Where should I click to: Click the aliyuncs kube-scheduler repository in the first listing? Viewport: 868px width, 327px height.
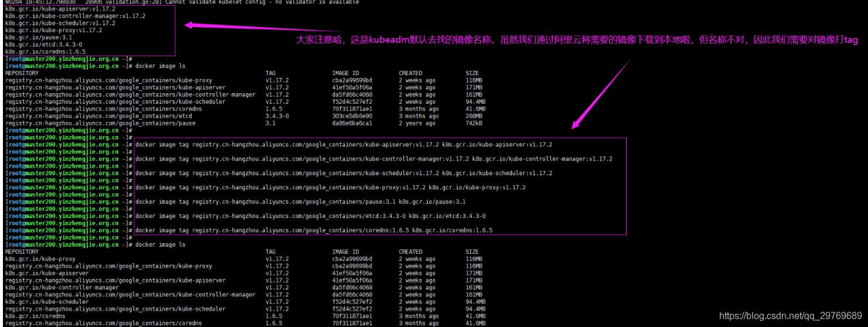click(115, 101)
